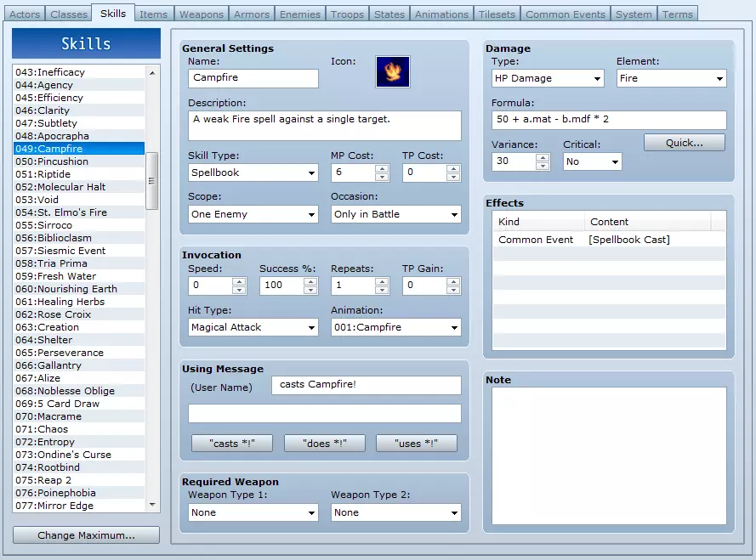Open the Weapon Type 1 dropdown
This screenshot has height=560, width=756.
tap(253, 512)
